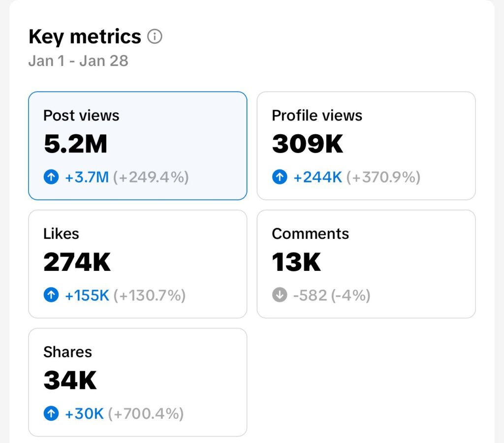Image resolution: width=504 pixels, height=443 pixels.
Task: Open the Key metrics info icon
Action: point(155,36)
